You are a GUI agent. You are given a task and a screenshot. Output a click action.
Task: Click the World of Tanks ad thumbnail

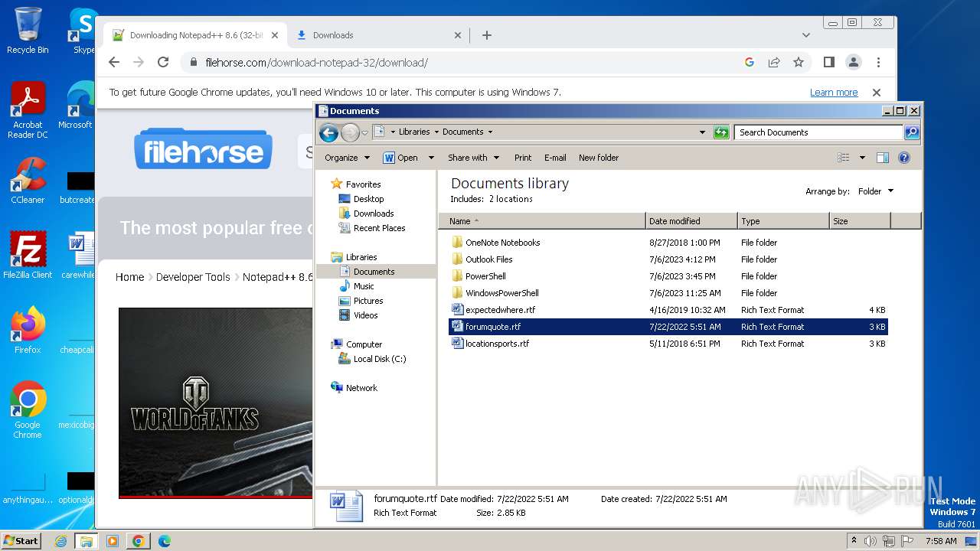[216, 402]
